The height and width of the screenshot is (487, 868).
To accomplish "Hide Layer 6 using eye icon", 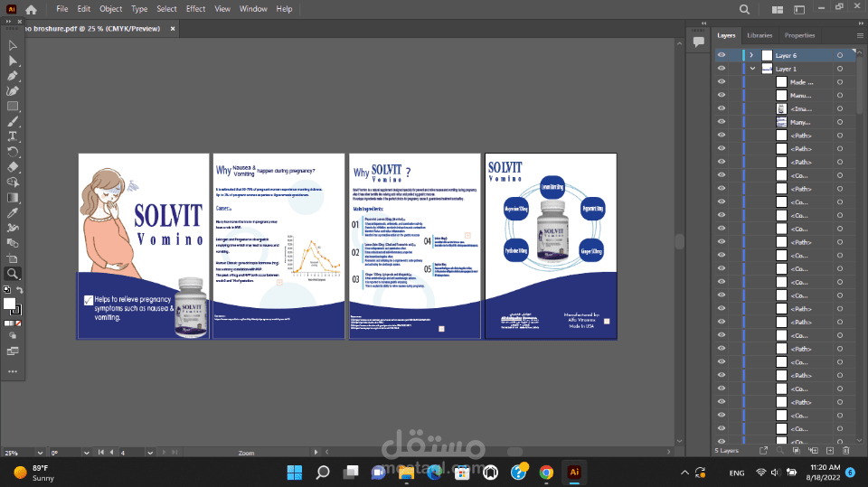I will coord(722,55).
